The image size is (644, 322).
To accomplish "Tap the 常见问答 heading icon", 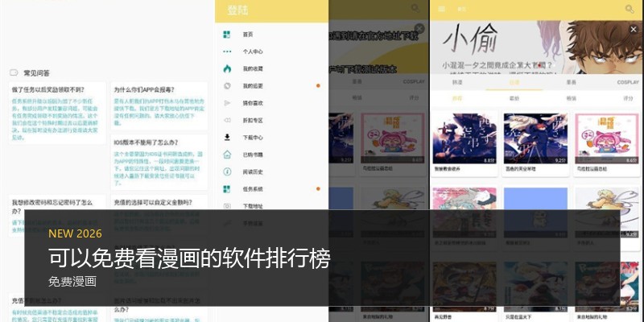I will tap(14, 72).
